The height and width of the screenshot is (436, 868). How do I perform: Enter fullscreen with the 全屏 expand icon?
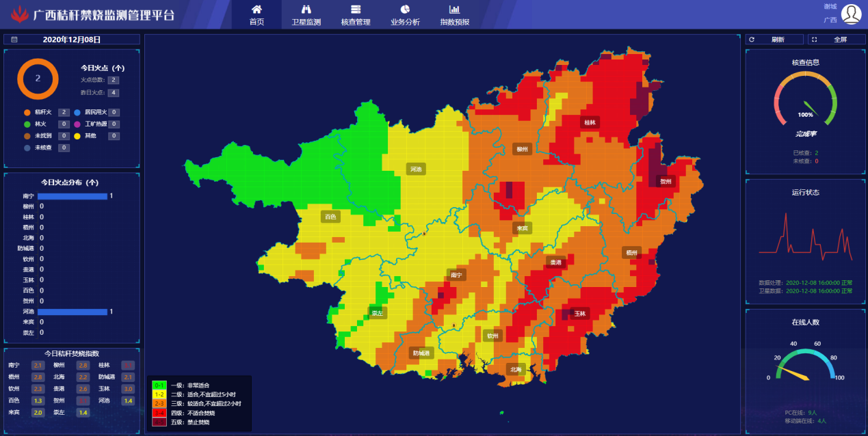(x=813, y=39)
